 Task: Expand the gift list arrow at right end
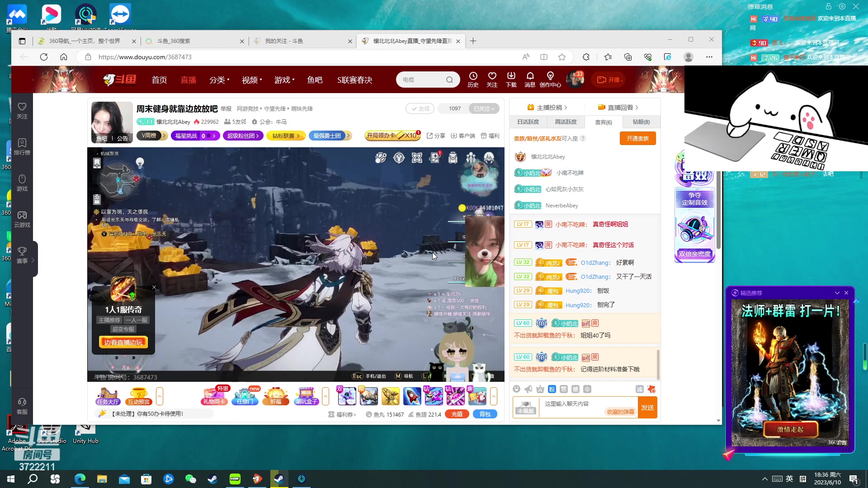pyautogui.click(x=494, y=396)
